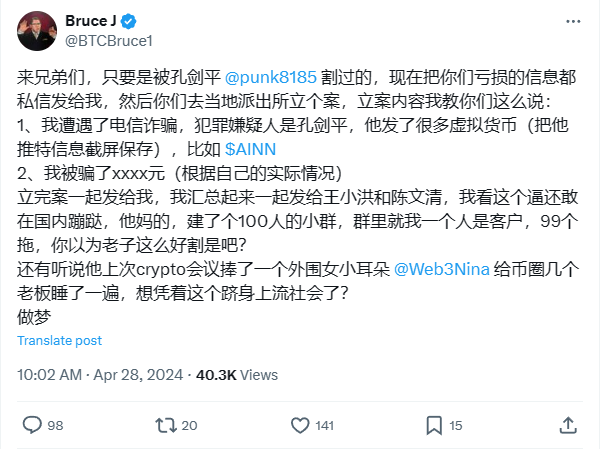Viewport: 600px width, 449px height.
Task: Open Bruce J's profile avatar
Action: tap(37, 31)
